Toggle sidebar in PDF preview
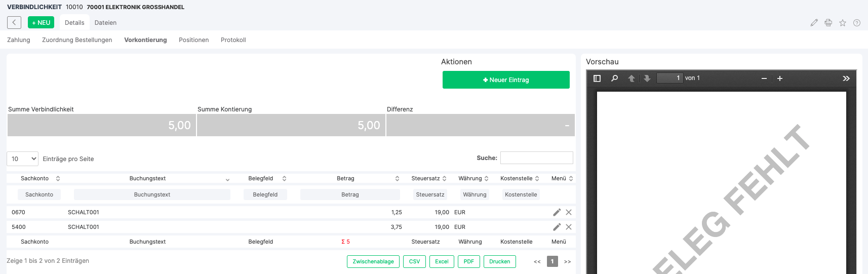This screenshot has height=274, width=868. (x=597, y=79)
